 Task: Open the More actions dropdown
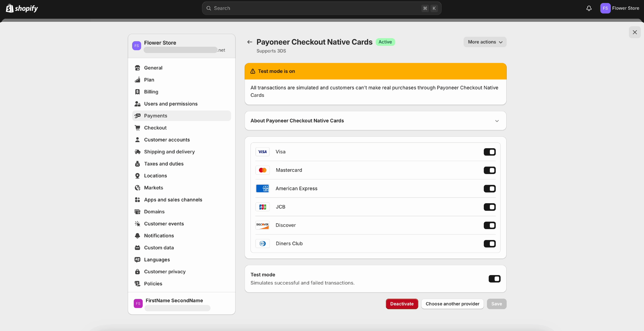click(x=485, y=42)
